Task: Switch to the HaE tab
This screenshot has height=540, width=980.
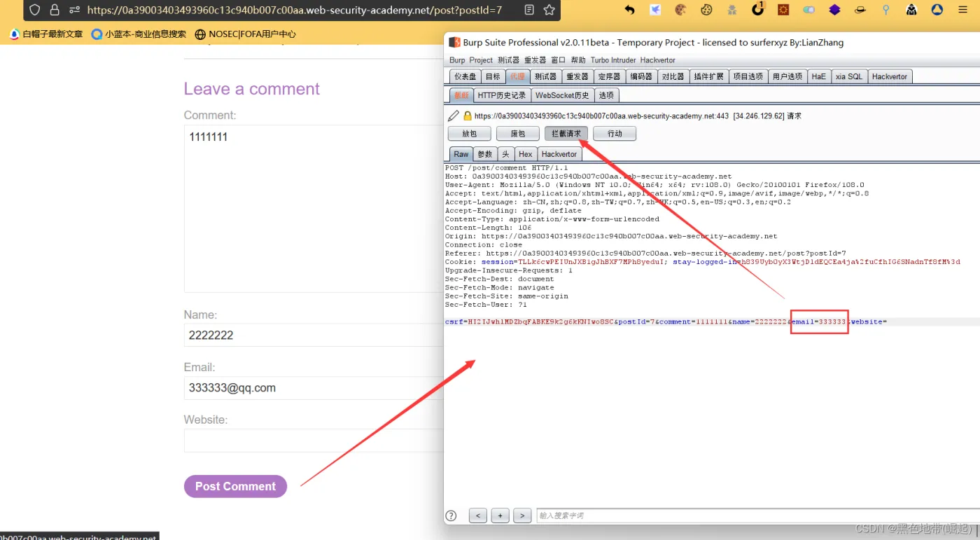Action: 818,76
